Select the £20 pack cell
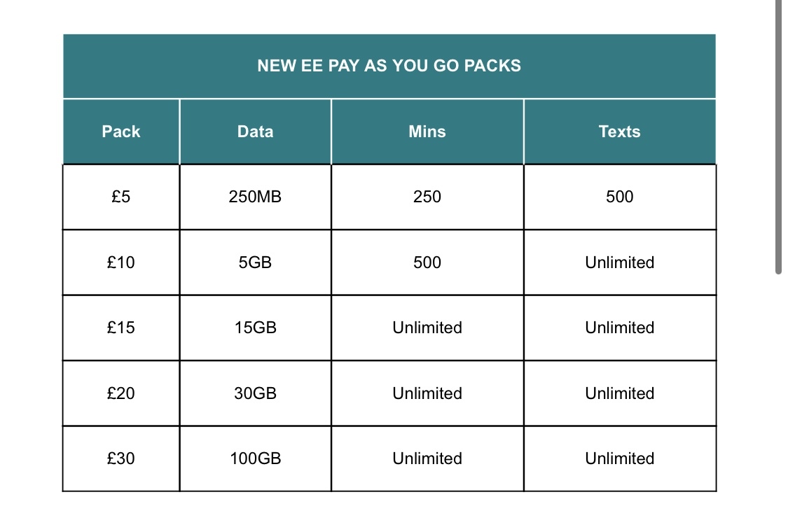This screenshot has height=532, width=788. click(121, 393)
